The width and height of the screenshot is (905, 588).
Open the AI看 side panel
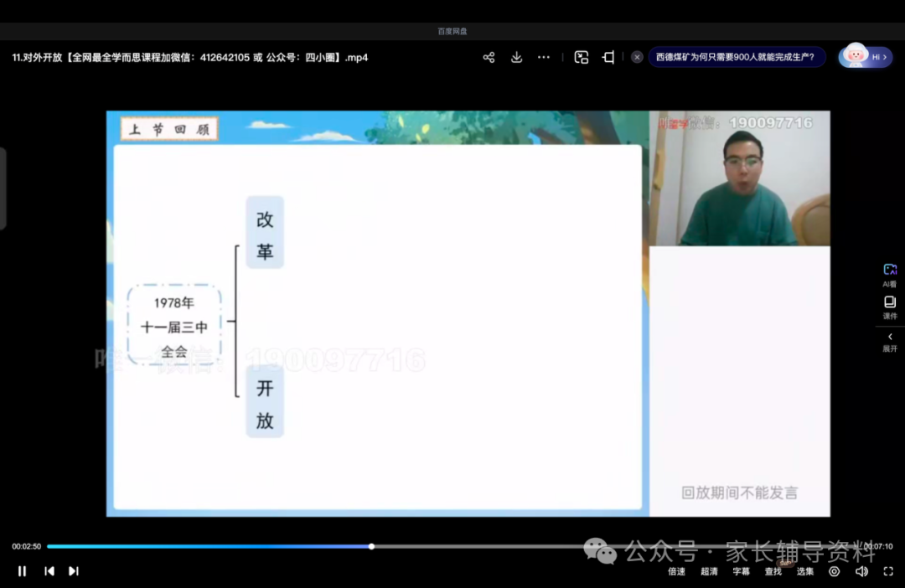click(x=889, y=276)
